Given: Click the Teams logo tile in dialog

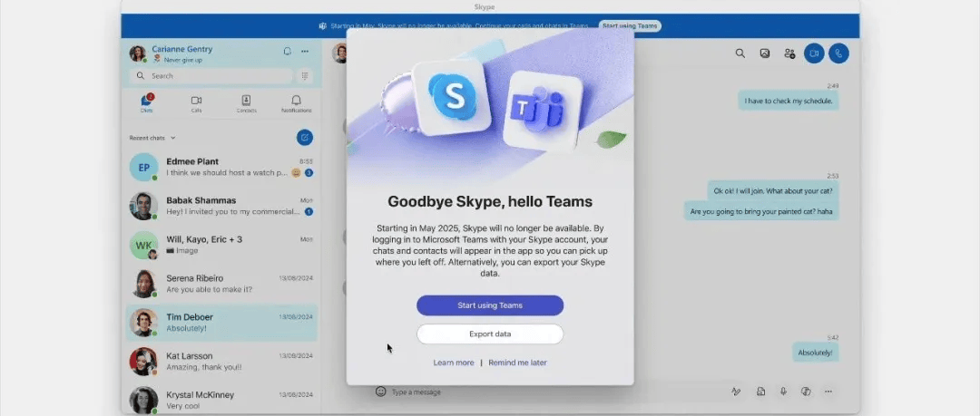Looking at the screenshot, I should click(x=542, y=111).
